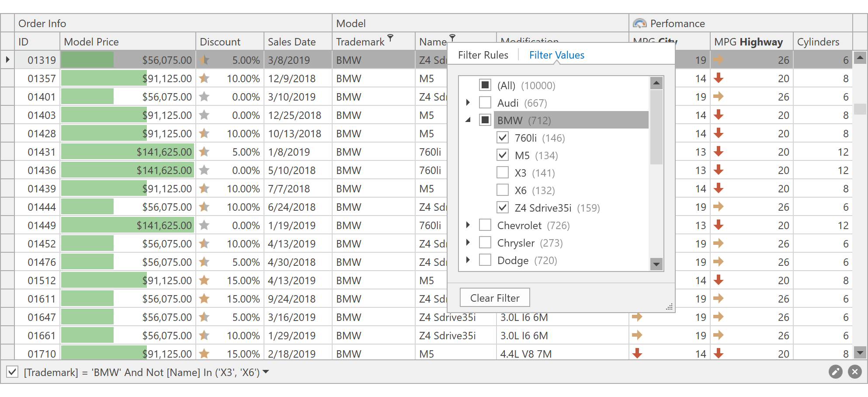Click the grid scroll down arrow
The image size is (868, 397).
860,352
